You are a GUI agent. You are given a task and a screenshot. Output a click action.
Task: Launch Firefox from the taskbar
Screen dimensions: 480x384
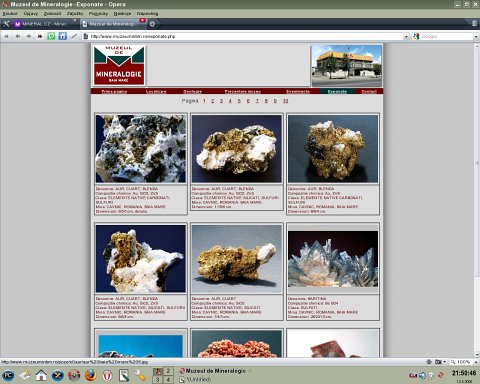[x=90, y=375]
